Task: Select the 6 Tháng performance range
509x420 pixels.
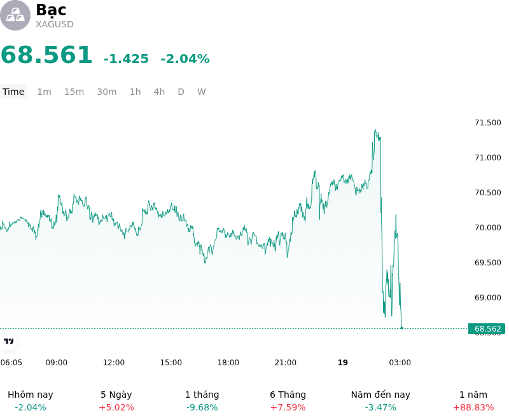Action: pyautogui.click(x=288, y=401)
